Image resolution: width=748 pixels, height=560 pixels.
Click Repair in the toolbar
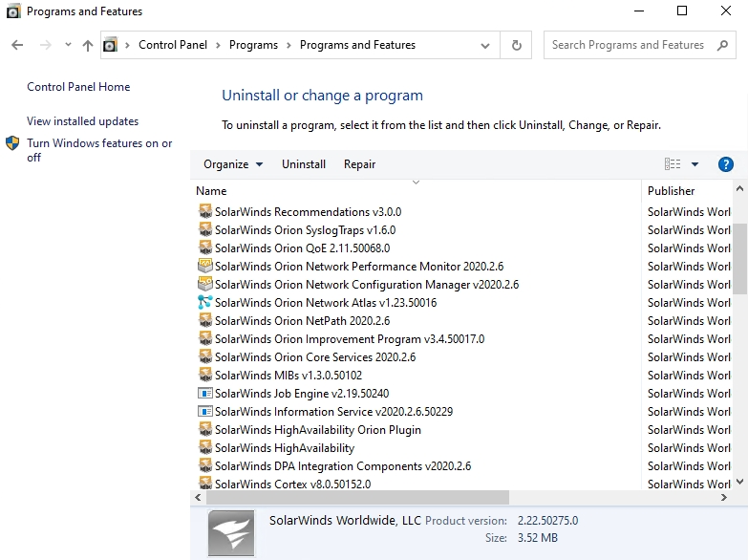pyautogui.click(x=359, y=164)
